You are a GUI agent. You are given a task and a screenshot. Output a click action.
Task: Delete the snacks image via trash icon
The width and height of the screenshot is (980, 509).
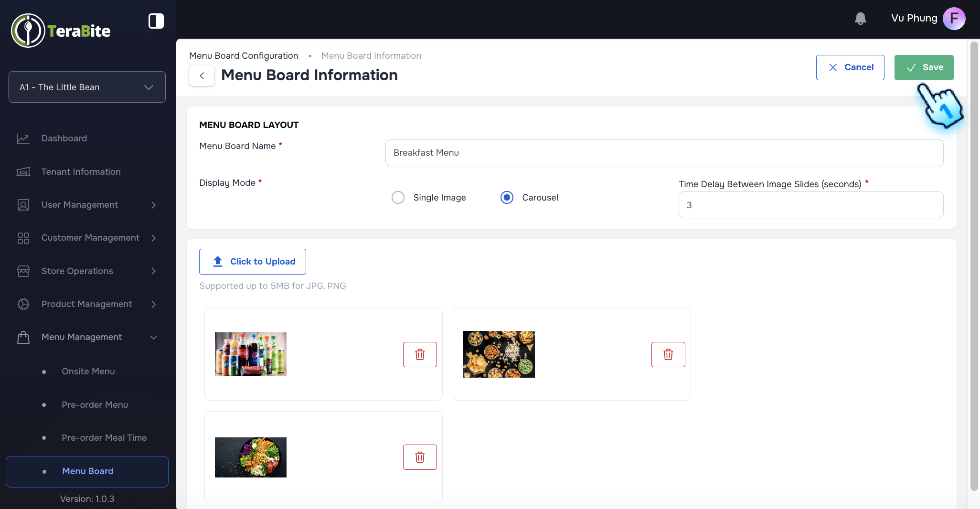pos(668,354)
